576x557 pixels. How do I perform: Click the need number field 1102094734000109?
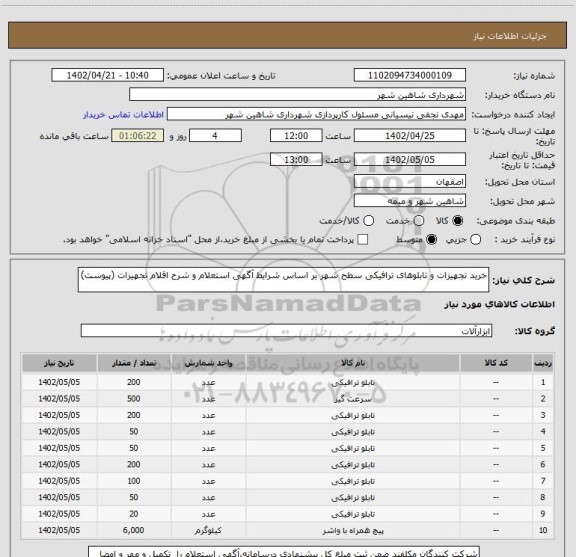coord(410,75)
